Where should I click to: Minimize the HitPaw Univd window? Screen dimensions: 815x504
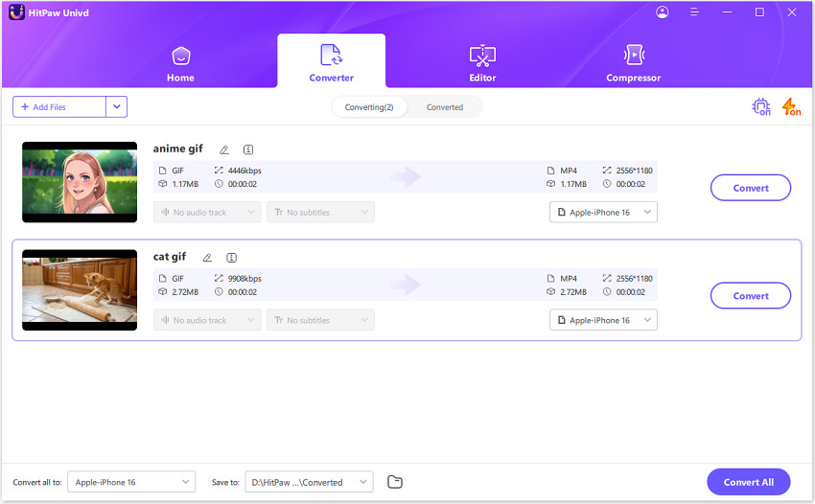(727, 11)
